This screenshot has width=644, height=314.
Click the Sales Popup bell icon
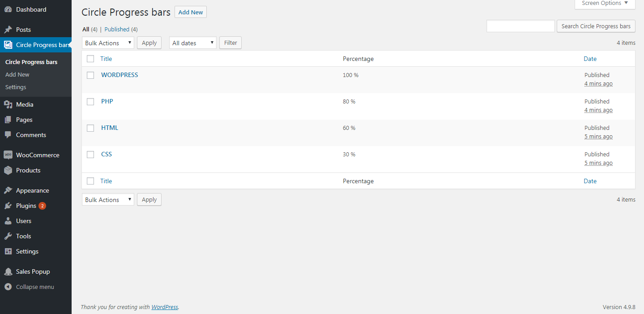8,271
